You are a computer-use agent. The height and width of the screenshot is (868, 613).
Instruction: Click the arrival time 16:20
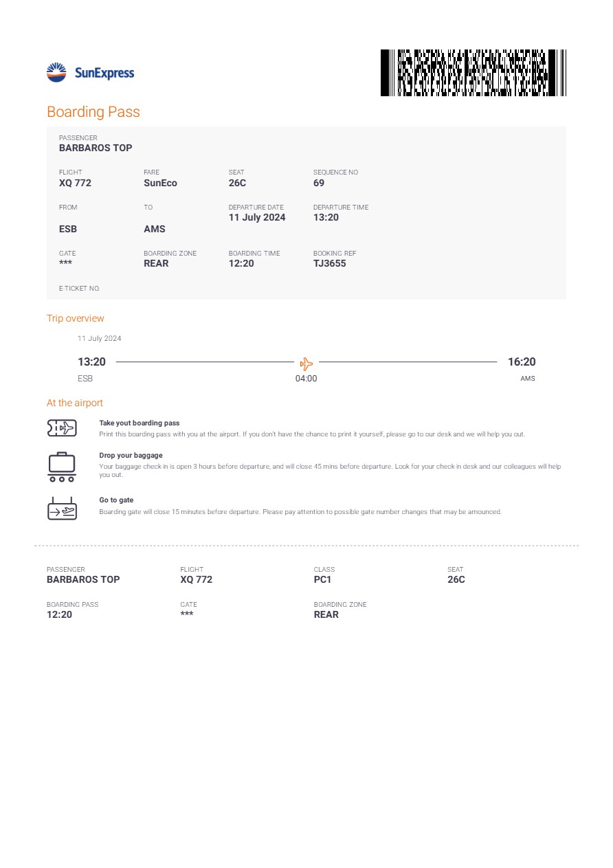click(x=522, y=362)
